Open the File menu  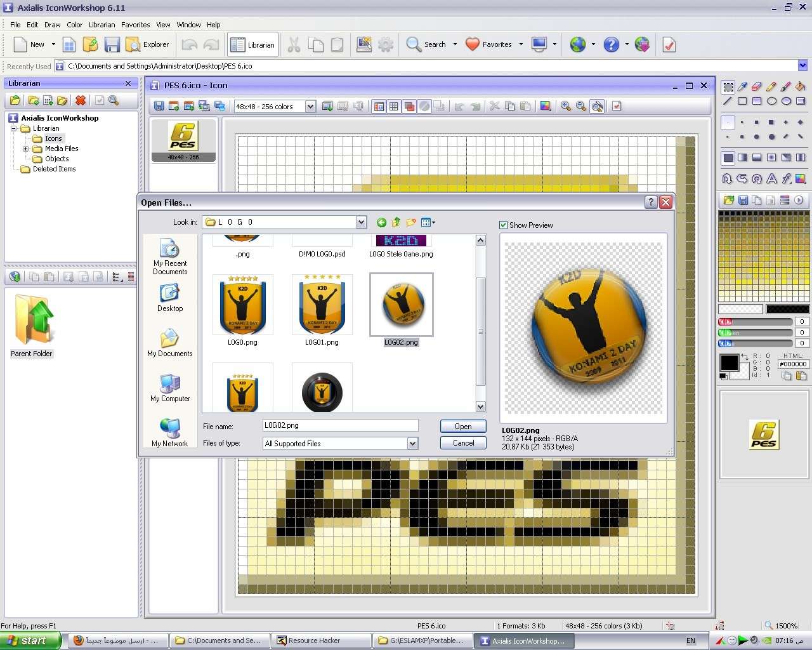coord(15,25)
